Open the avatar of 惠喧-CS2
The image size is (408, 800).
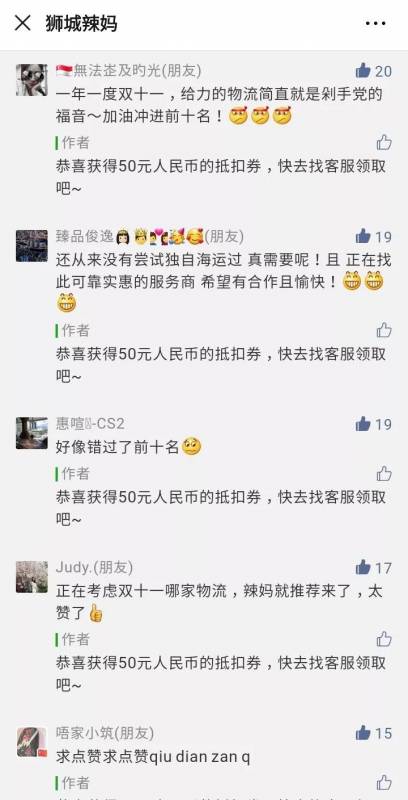(x=32, y=433)
